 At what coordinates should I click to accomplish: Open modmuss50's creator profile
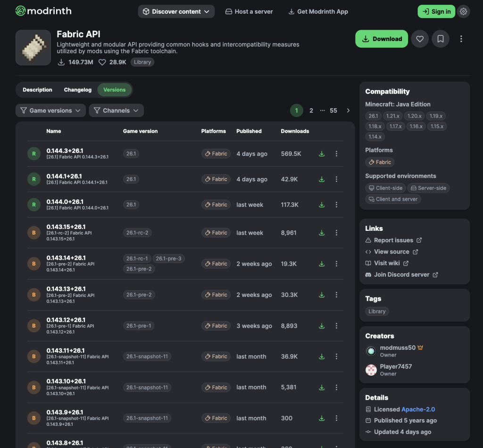coord(394,351)
